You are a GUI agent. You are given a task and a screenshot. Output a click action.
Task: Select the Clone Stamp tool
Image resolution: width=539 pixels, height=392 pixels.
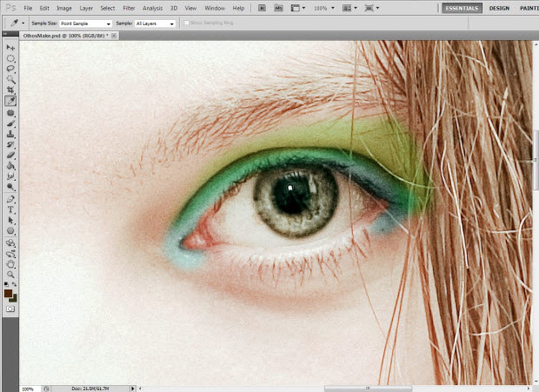pyautogui.click(x=10, y=134)
